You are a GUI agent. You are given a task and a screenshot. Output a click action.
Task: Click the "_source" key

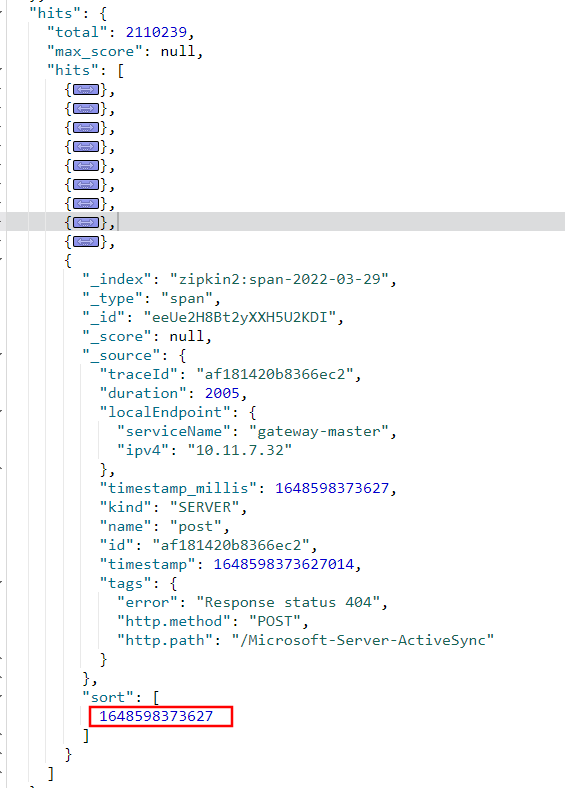click(x=121, y=355)
